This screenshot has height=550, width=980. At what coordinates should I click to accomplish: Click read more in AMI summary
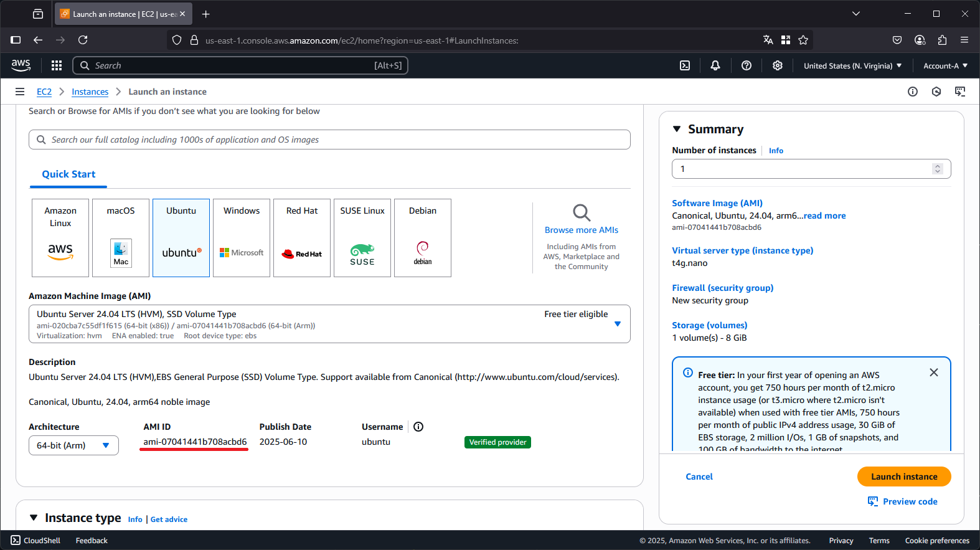click(824, 216)
